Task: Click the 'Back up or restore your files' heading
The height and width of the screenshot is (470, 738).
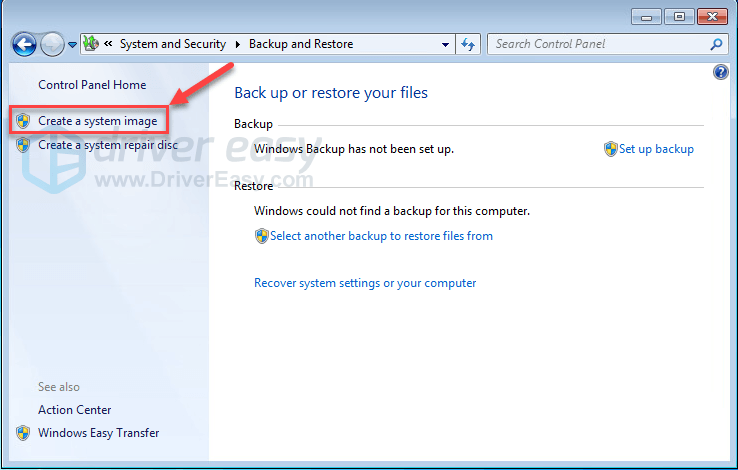Action: pyautogui.click(x=331, y=93)
